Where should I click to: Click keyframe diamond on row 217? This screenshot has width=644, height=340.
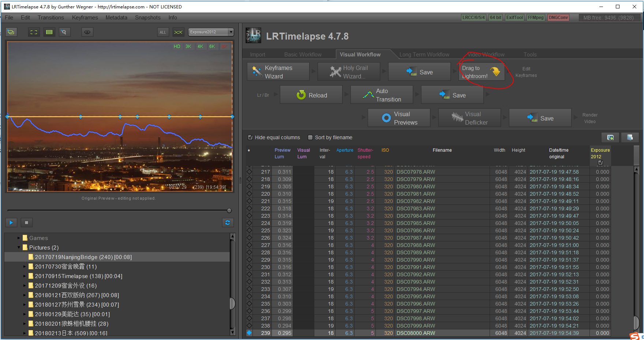coord(250,172)
